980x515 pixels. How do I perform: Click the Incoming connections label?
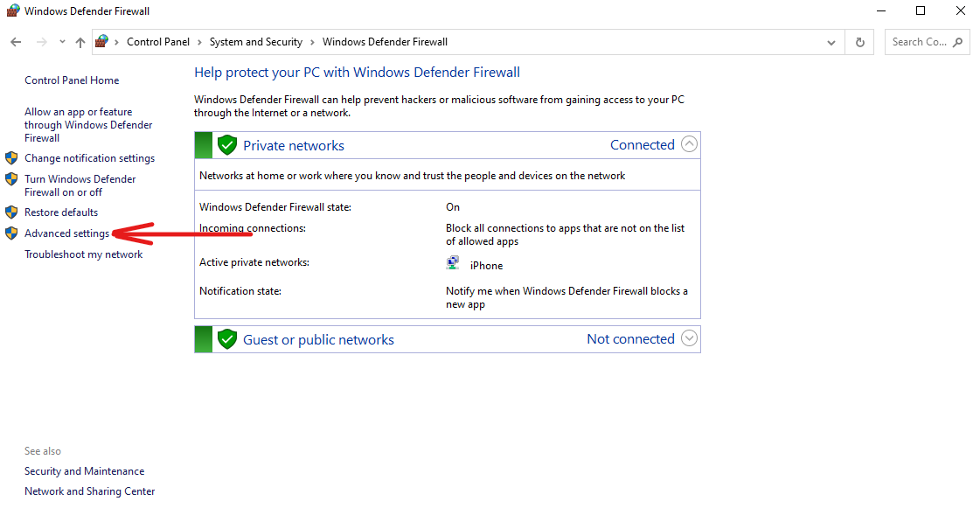tap(253, 228)
